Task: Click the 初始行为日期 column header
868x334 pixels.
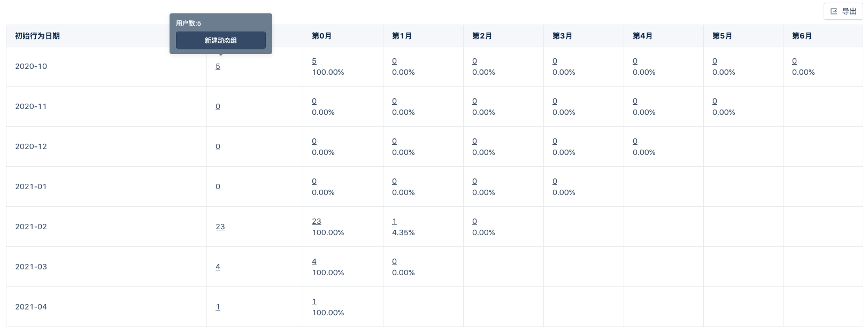Action: pos(37,36)
